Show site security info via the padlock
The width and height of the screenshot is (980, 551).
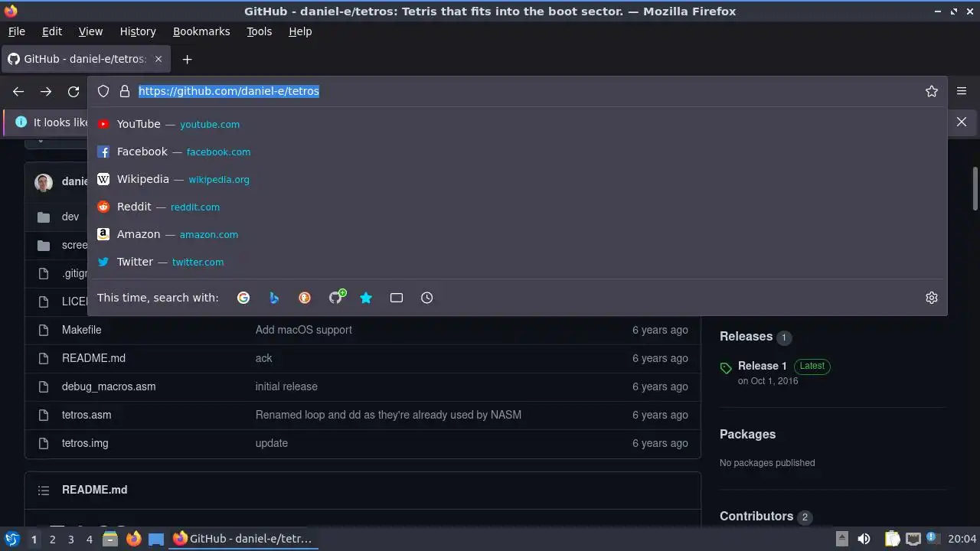point(125,91)
